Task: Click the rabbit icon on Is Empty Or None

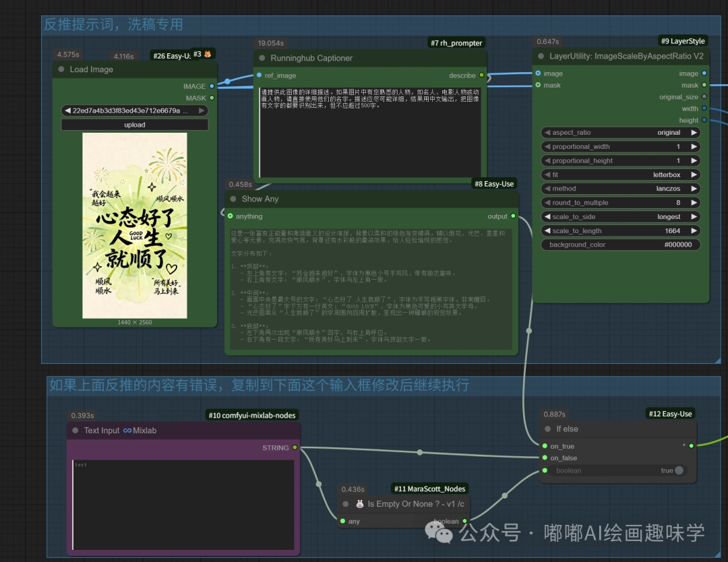Action: tap(360, 504)
